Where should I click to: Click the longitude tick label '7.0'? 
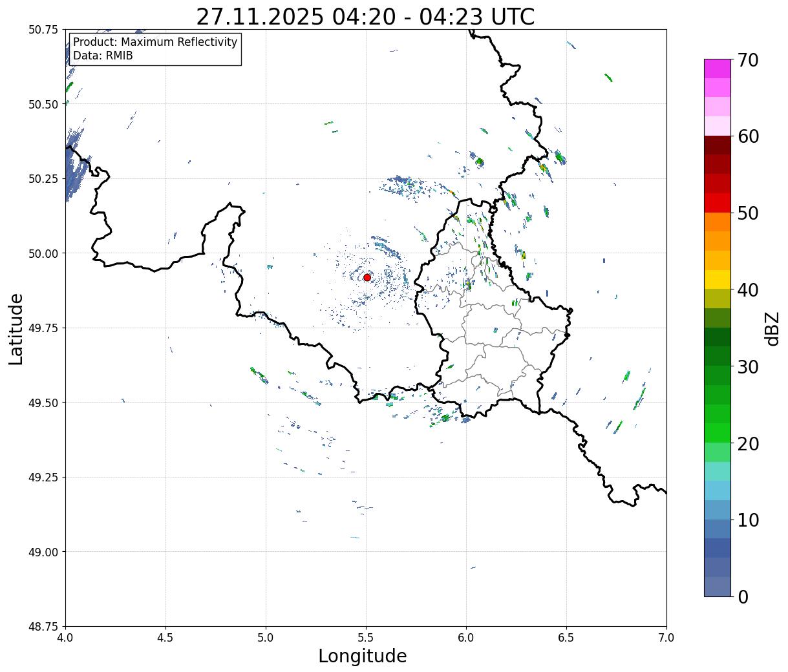tap(666, 637)
